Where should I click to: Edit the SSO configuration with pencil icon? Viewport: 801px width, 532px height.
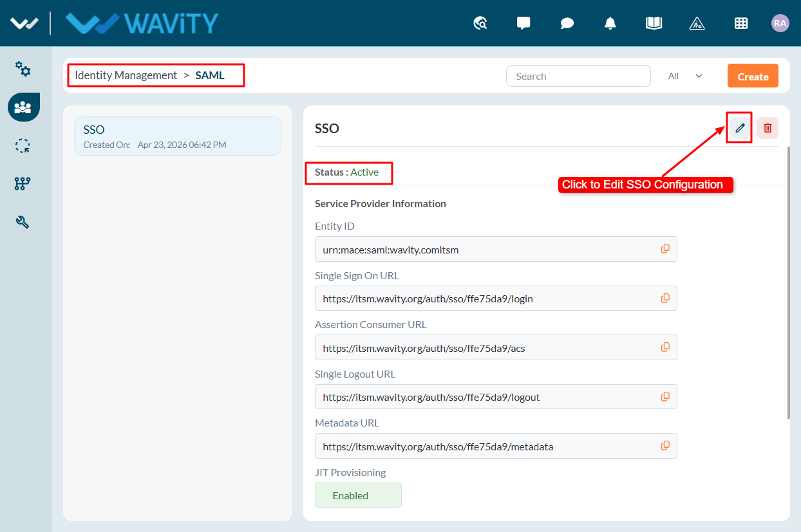(740, 128)
